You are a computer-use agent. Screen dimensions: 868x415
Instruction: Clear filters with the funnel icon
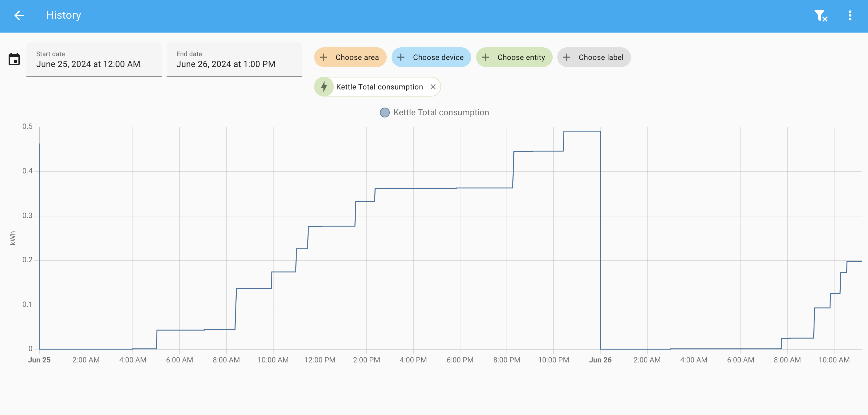coord(820,15)
